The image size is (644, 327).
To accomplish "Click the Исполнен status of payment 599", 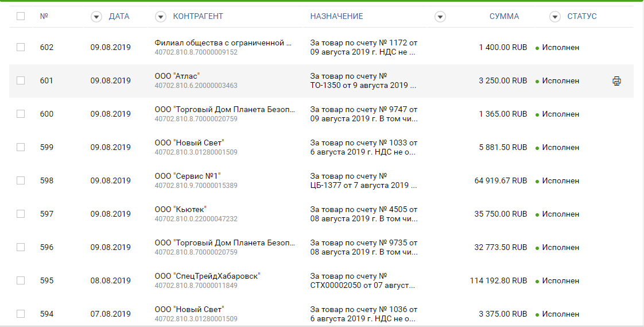I will [560, 147].
